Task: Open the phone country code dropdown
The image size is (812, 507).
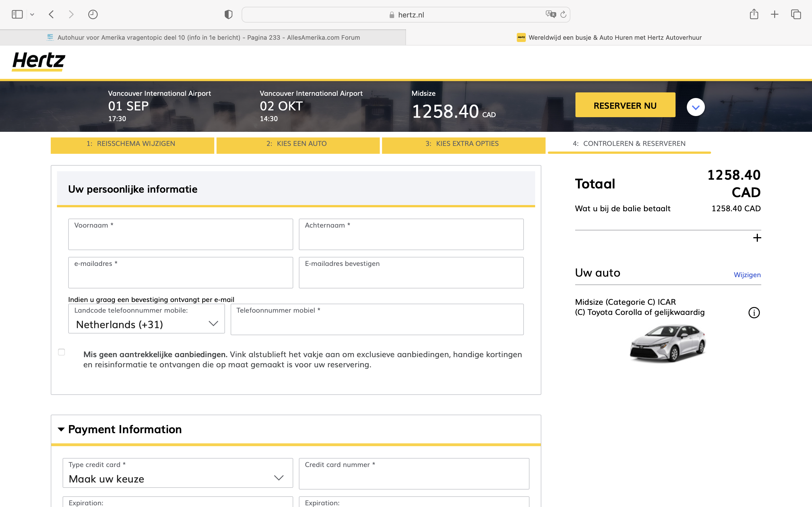Action: pyautogui.click(x=147, y=319)
